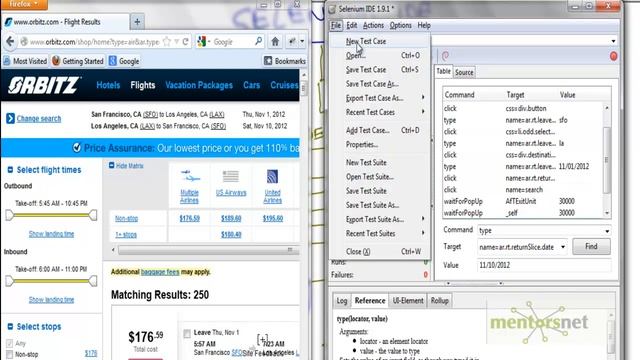The width and height of the screenshot is (640, 360).
Task: Open Getting Started bookmark
Action: (x=78, y=61)
